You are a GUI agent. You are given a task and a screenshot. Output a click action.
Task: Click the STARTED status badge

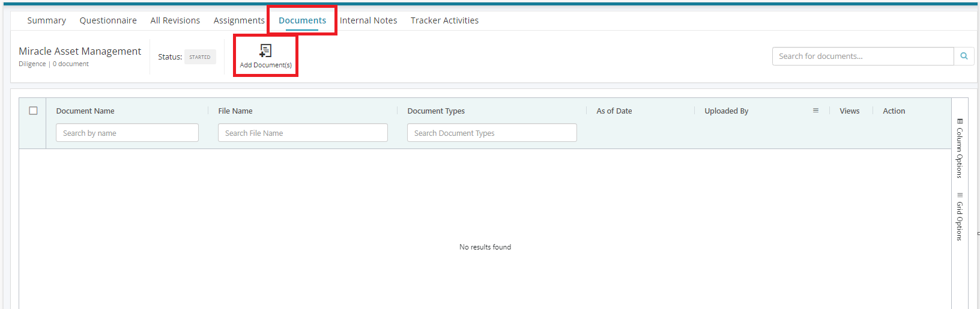coord(200,57)
